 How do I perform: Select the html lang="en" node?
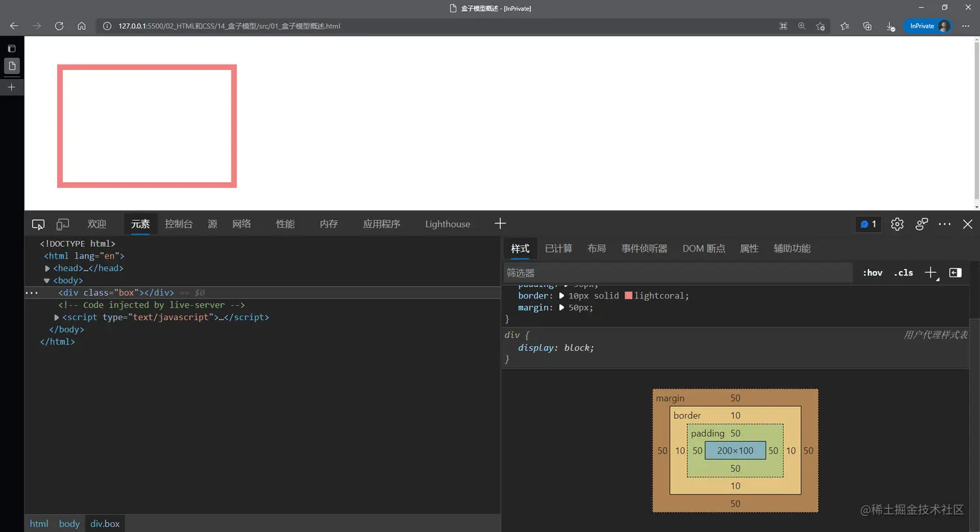click(84, 256)
